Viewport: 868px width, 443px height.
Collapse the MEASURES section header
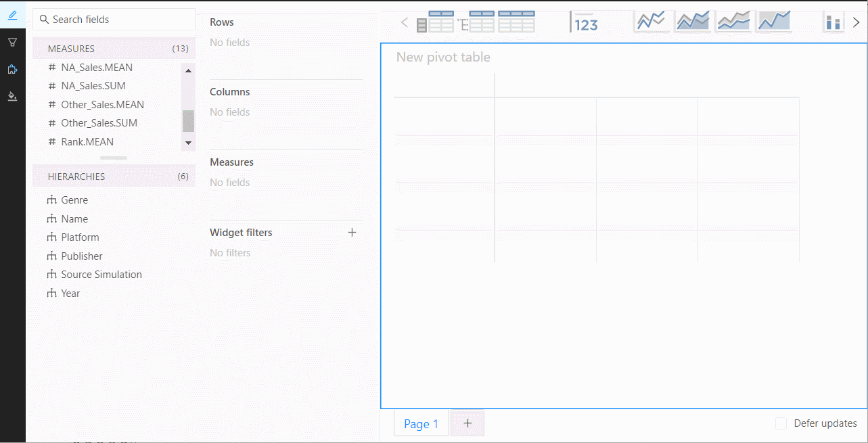tap(114, 49)
